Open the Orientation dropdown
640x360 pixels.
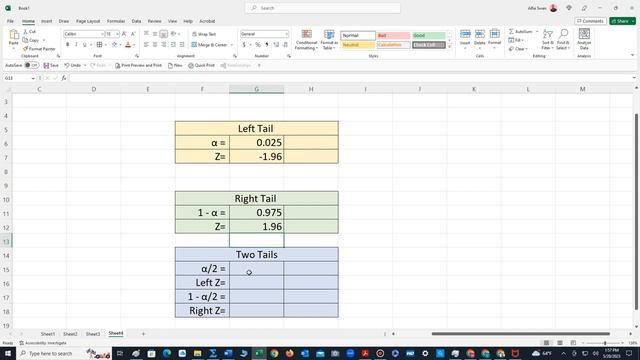(x=176, y=34)
